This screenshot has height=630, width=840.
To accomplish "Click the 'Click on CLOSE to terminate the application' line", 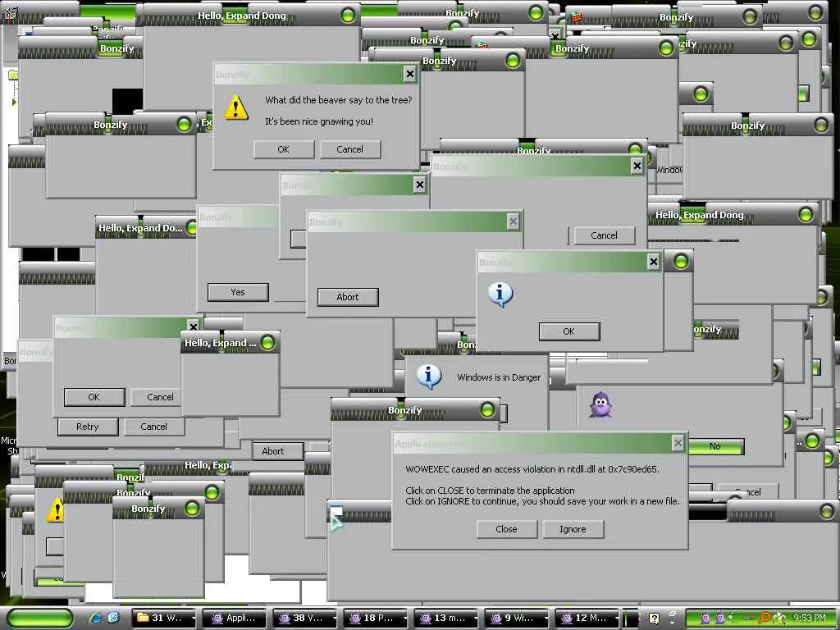I will tap(490, 491).
